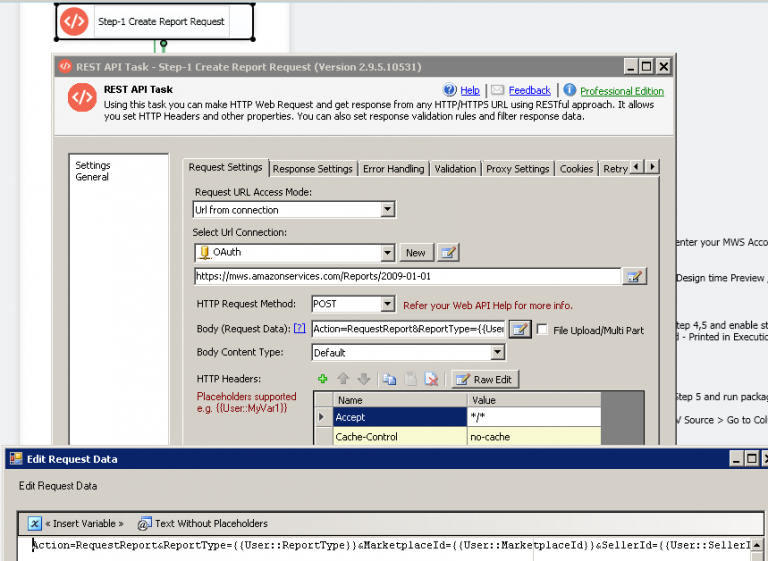
Task: Click into the Reports URL field
Action: tap(408, 276)
